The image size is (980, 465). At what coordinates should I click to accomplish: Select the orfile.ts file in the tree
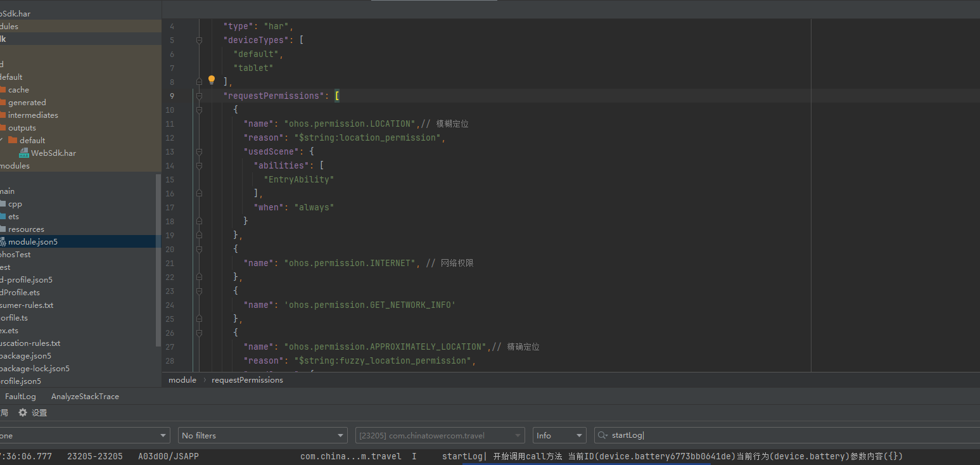(x=14, y=318)
